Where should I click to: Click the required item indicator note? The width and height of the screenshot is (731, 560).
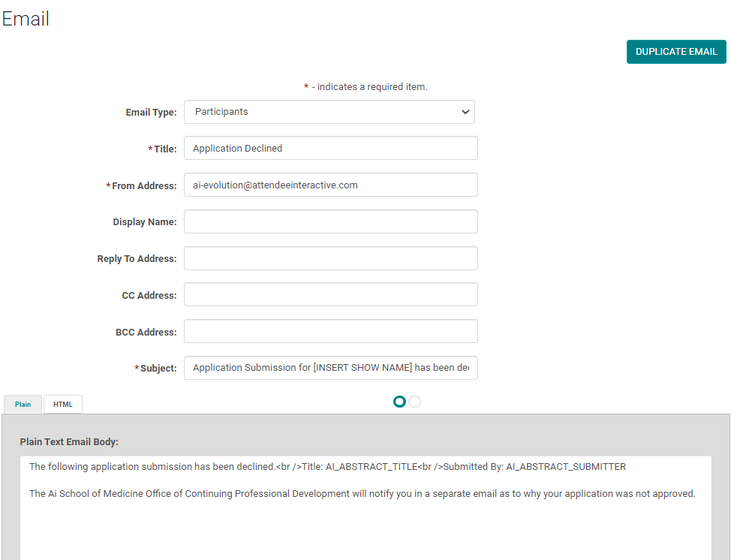(x=365, y=87)
